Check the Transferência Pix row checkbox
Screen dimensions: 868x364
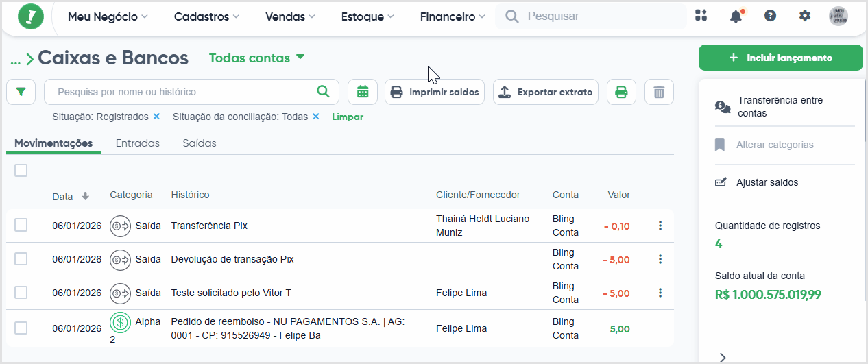click(21, 225)
